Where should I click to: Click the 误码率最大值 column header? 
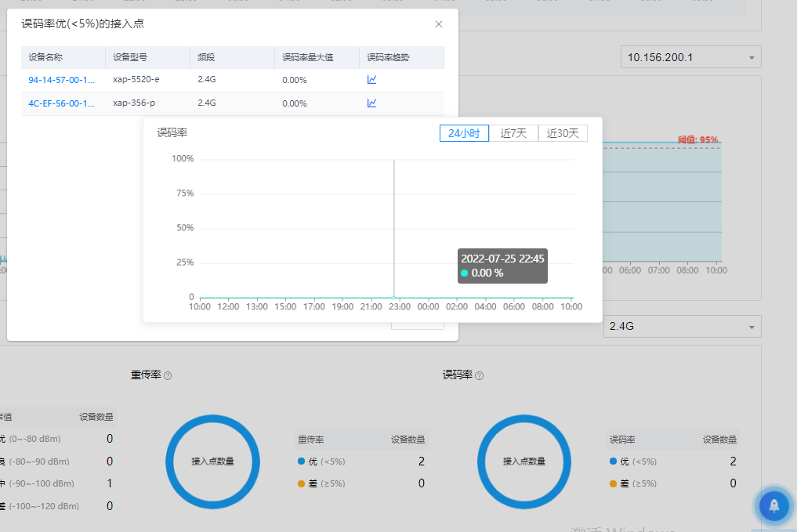pyautogui.click(x=308, y=57)
